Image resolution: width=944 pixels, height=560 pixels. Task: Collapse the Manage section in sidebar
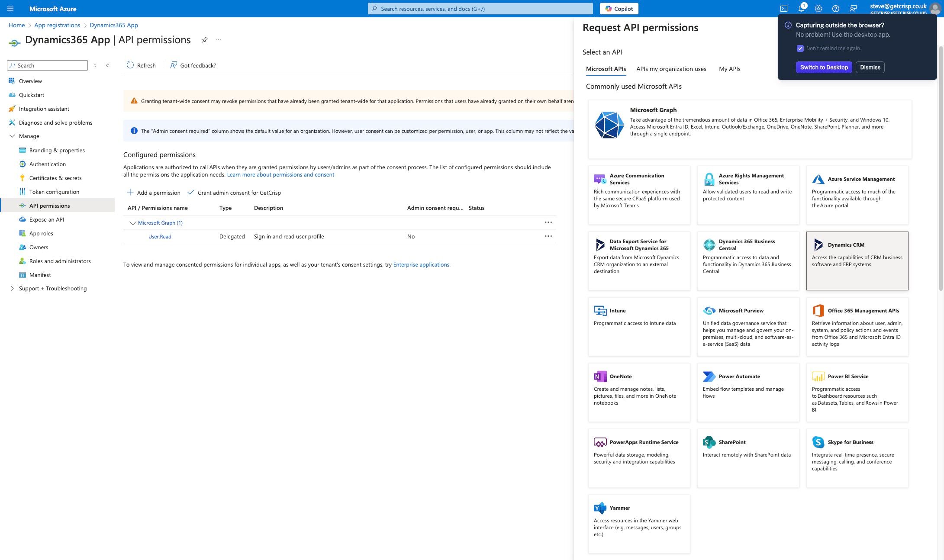point(12,136)
